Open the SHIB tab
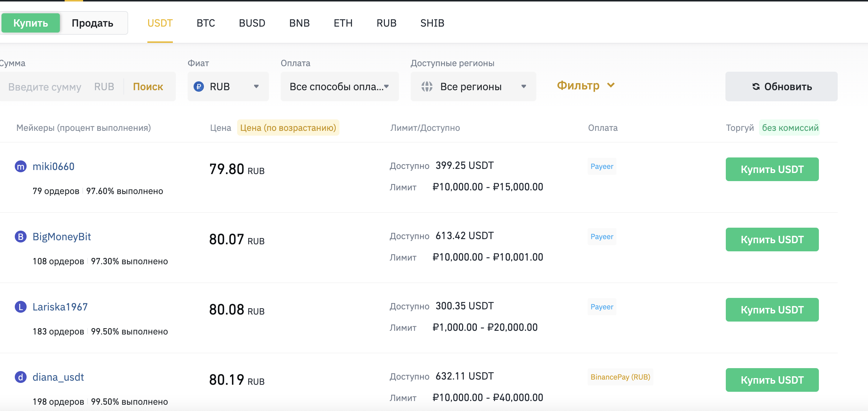Viewport: 868px width, 411px height. [x=432, y=23]
